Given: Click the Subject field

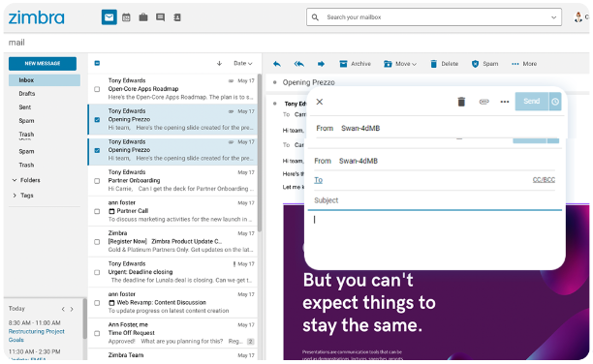Looking at the screenshot, I should [434, 200].
